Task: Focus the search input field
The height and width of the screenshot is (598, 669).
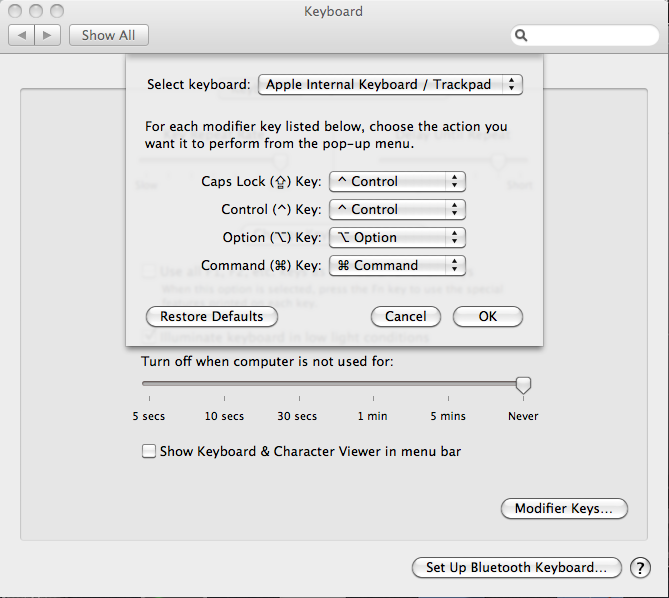Action: (585, 35)
